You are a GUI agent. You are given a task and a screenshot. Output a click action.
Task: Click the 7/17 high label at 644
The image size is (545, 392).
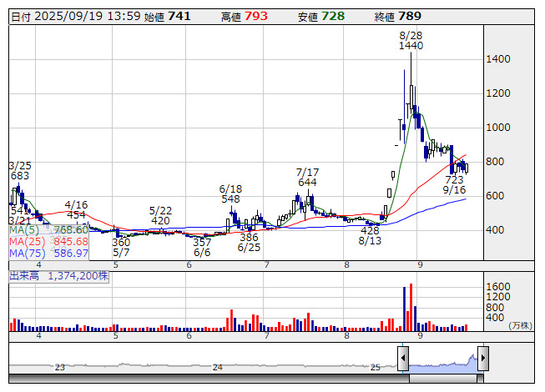307,177
